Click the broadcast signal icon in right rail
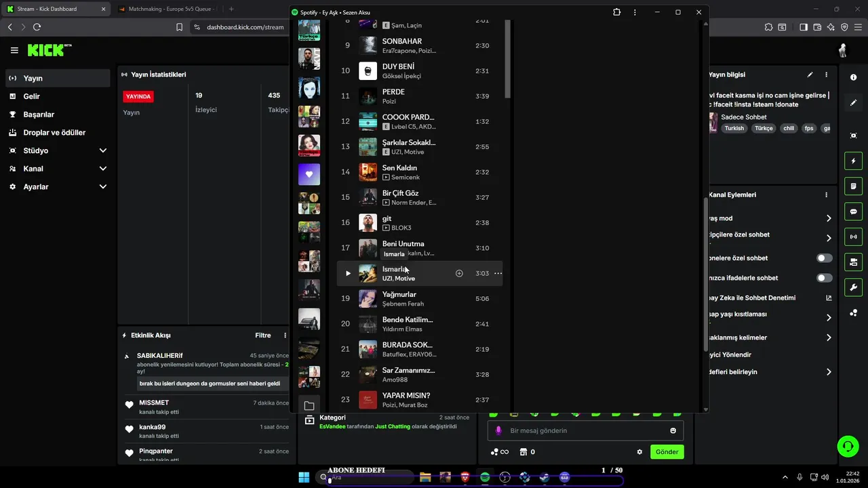Viewport: 868px width, 488px height. [x=853, y=237]
